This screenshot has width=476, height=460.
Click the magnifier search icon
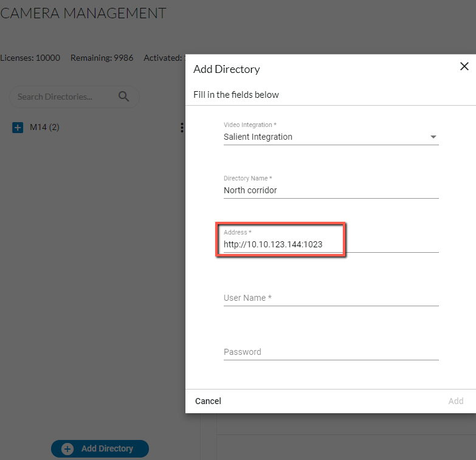[123, 97]
